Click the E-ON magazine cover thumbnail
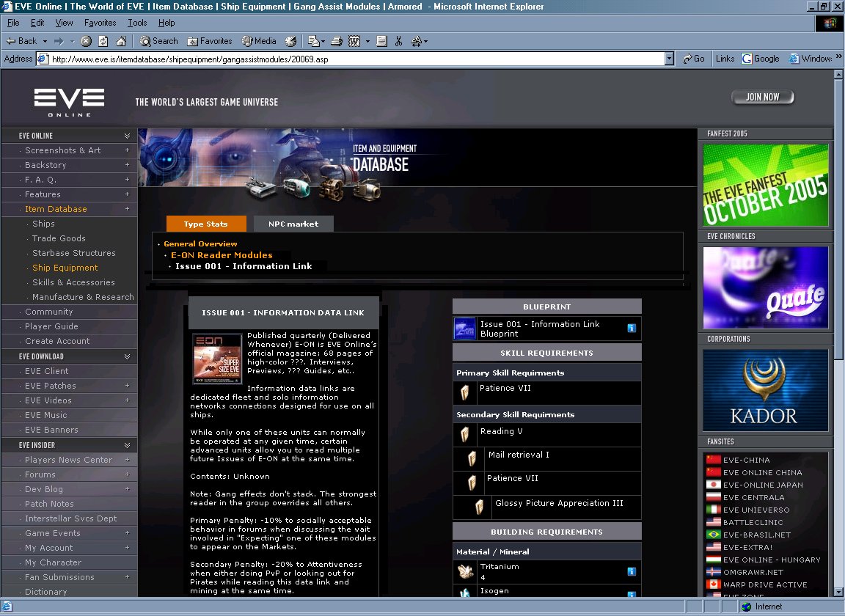 217,359
